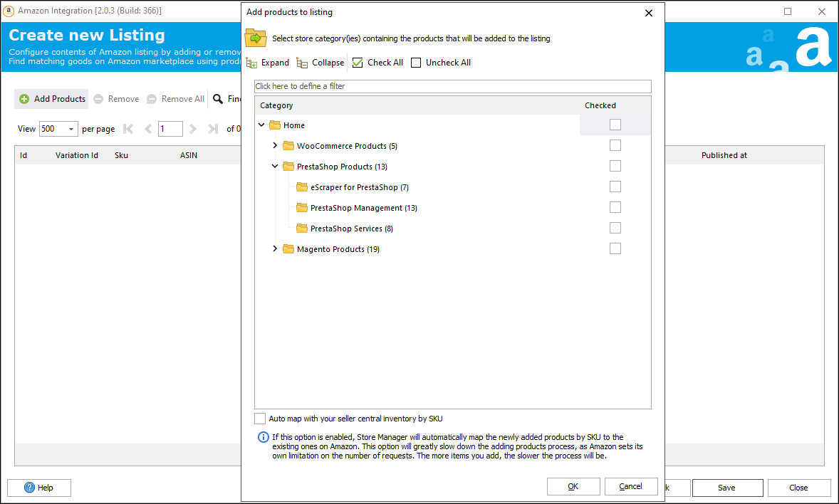Click the Uncheck All icon

(416, 63)
